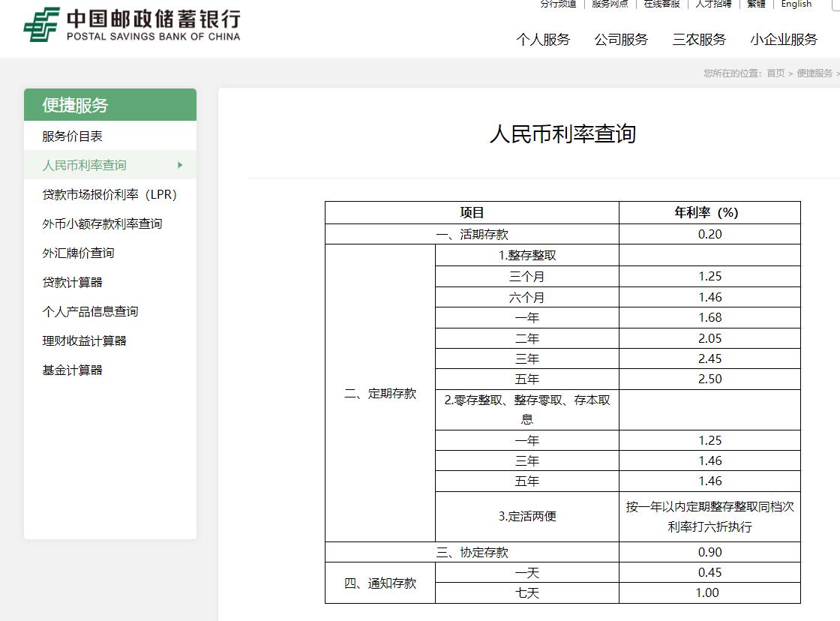Image resolution: width=840 pixels, height=621 pixels.
Task: Open 小企业服务 services menu
Action: [783, 39]
